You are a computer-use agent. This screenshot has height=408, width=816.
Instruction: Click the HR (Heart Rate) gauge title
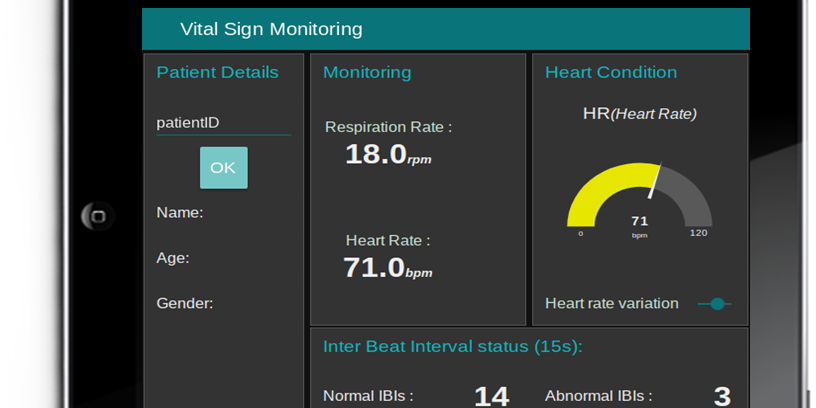click(639, 114)
